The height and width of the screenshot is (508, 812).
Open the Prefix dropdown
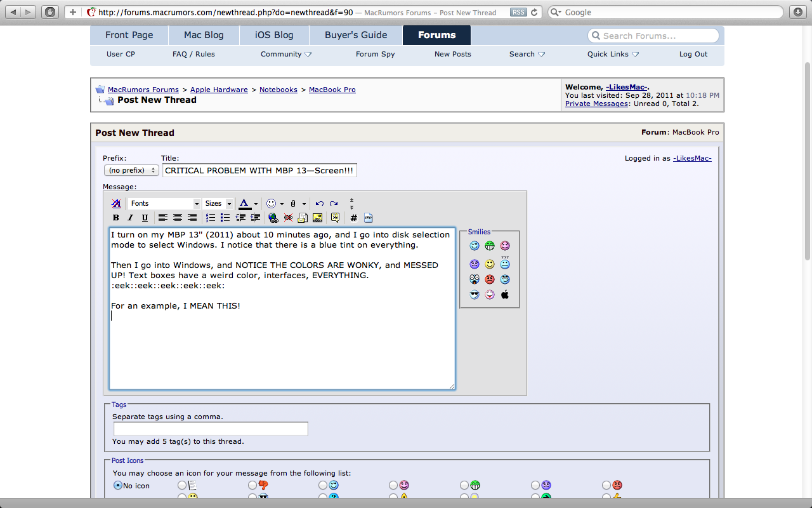pyautogui.click(x=131, y=170)
